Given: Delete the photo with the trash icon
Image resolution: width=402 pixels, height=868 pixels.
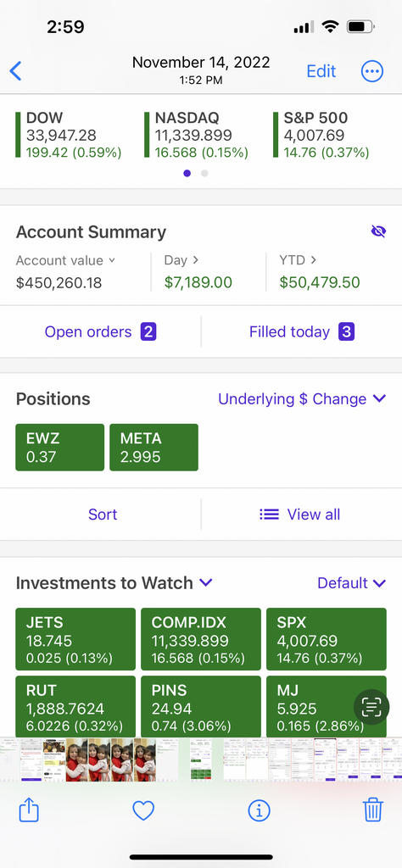Looking at the screenshot, I should click(372, 810).
